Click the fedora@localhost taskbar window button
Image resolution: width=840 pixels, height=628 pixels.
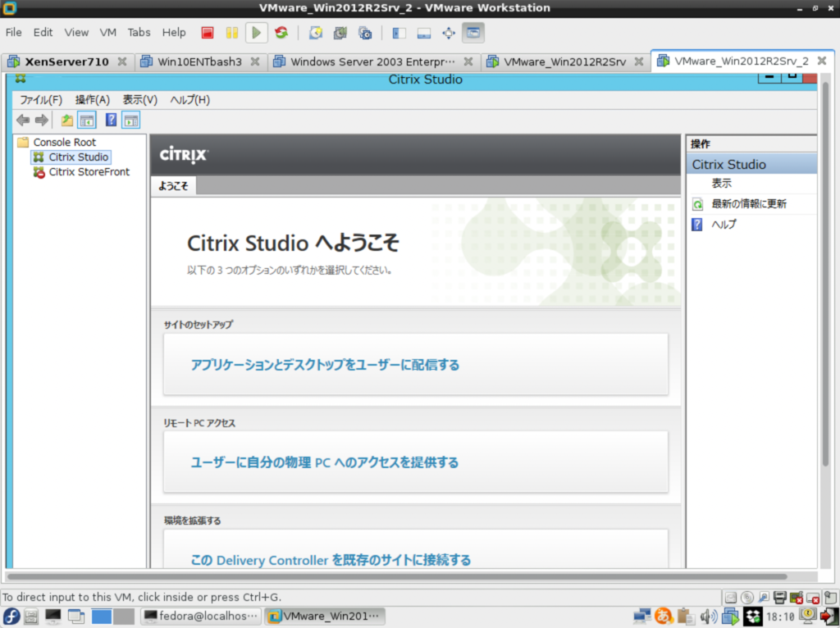tap(202, 617)
